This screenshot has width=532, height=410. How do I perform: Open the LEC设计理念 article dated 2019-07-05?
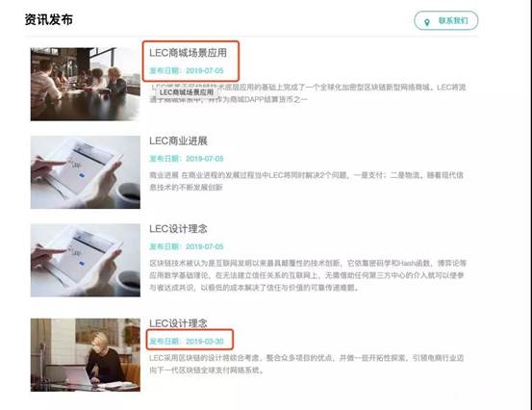point(179,228)
